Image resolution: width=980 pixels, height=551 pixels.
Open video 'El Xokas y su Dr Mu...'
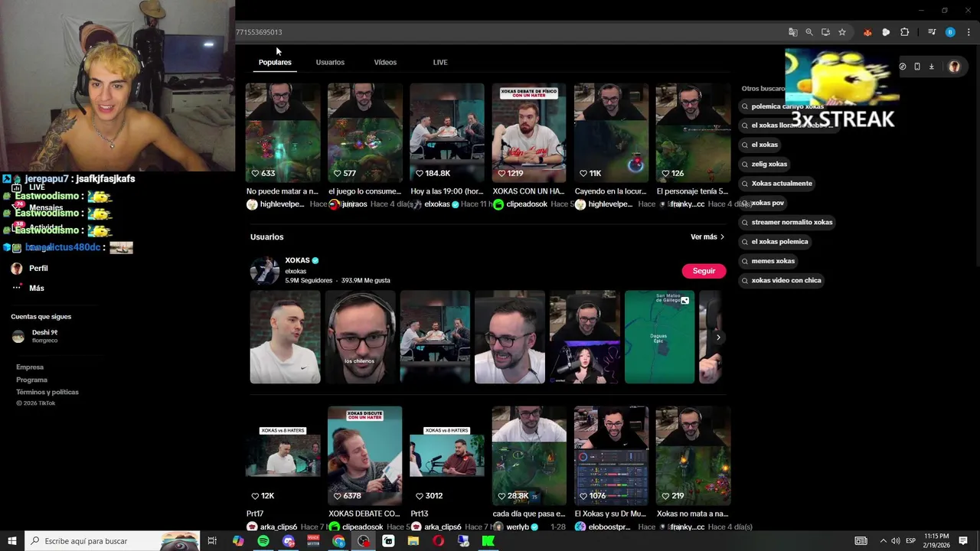click(x=611, y=455)
